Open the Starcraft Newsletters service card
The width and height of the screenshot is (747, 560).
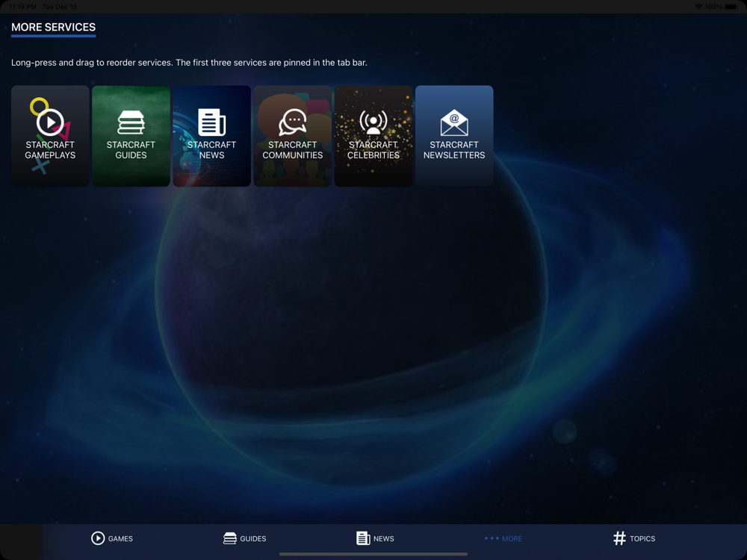454,136
